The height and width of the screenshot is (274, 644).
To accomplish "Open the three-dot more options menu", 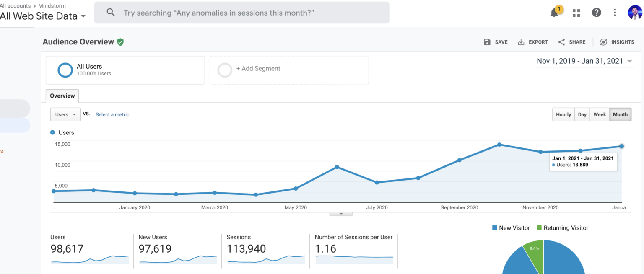I will tap(615, 13).
